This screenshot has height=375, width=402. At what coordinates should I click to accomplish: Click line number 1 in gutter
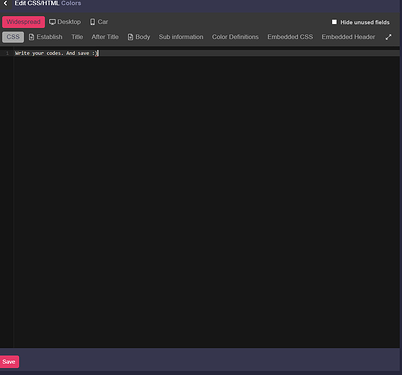[x=7, y=53]
